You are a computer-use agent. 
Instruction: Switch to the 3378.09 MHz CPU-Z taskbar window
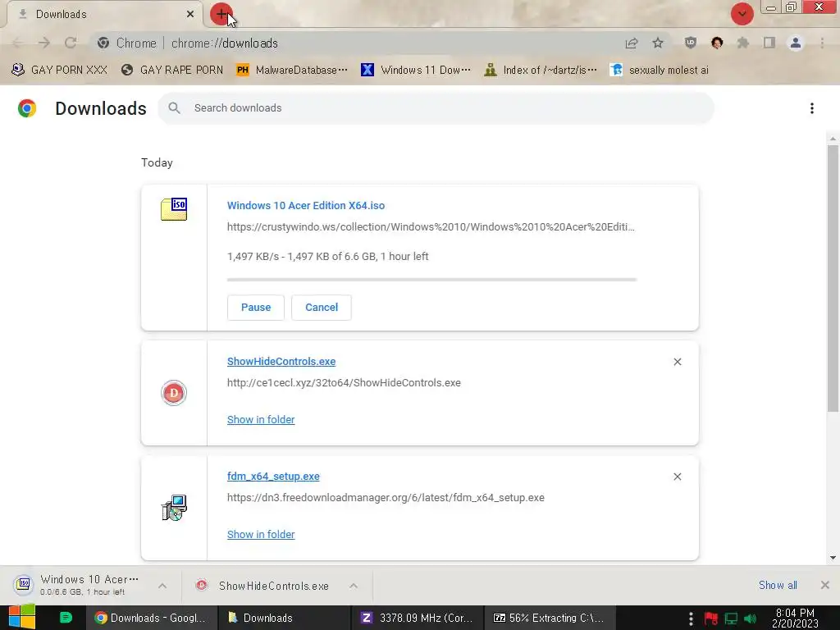[x=417, y=618]
